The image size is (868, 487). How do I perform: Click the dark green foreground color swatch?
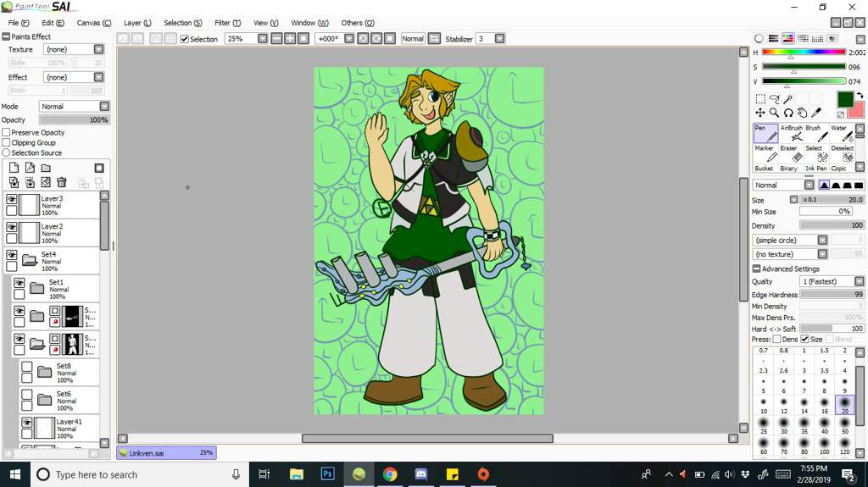(845, 100)
